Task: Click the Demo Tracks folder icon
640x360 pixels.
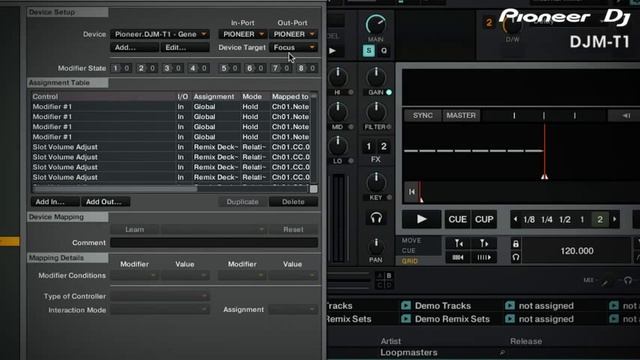Action: (x=406, y=305)
